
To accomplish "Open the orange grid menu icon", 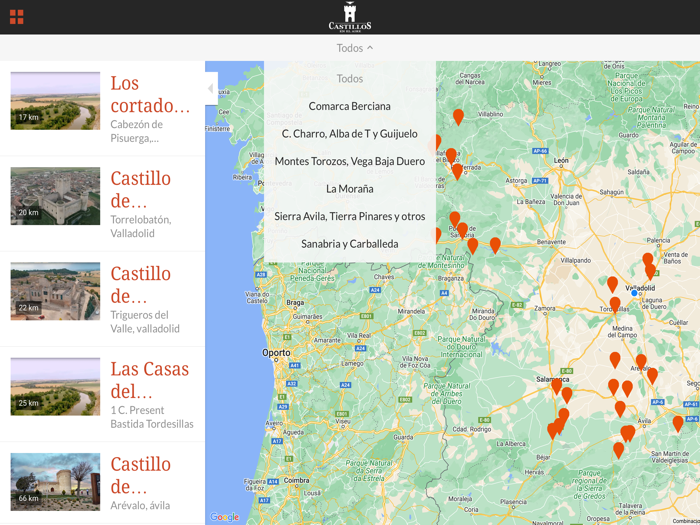I will 17,17.
